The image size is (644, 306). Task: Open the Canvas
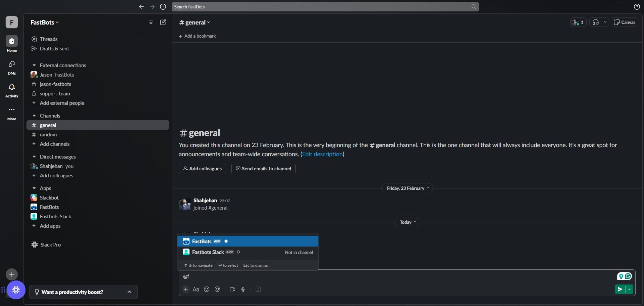click(x=625, y=22)
